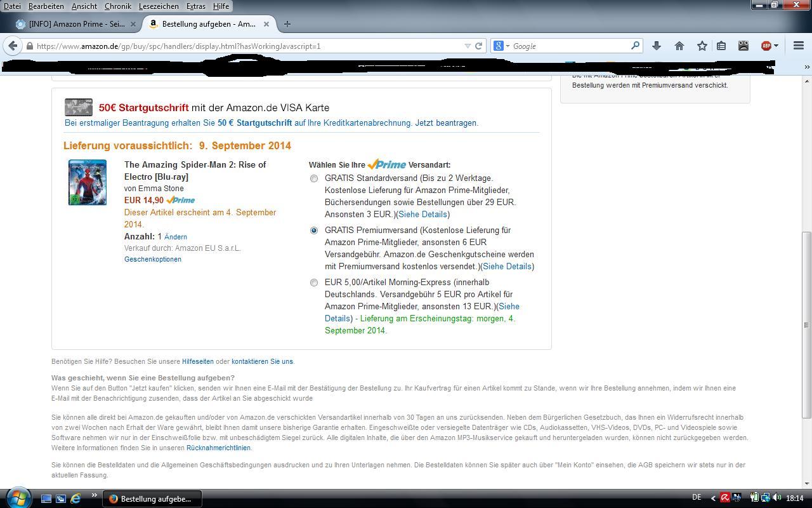This screenshot has height=508, width=812.
Task: Open the Downloads arrow icon
Action: tap(657, 46)
